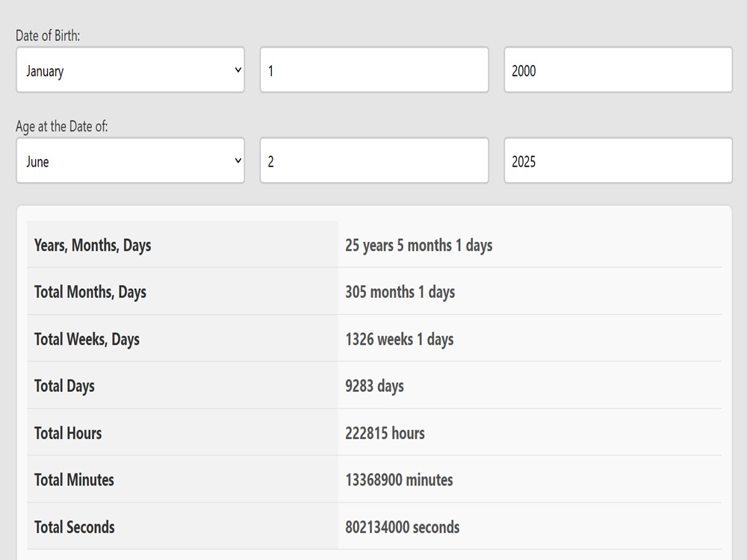Click the Date of Birth label
The height and width of the screenshot is (560, 747).
[x=48, y=36]
